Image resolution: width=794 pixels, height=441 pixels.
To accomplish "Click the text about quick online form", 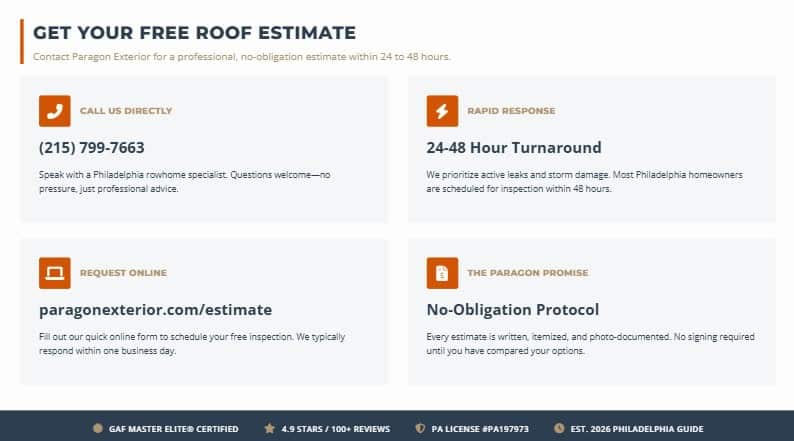I will point(192,344).
